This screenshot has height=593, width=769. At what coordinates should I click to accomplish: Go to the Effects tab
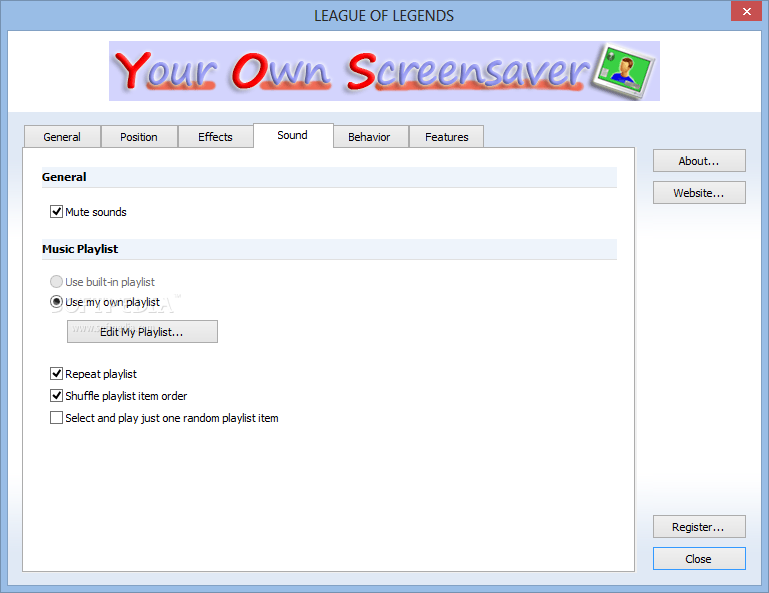pyautogui.click(x=215, y=137)
